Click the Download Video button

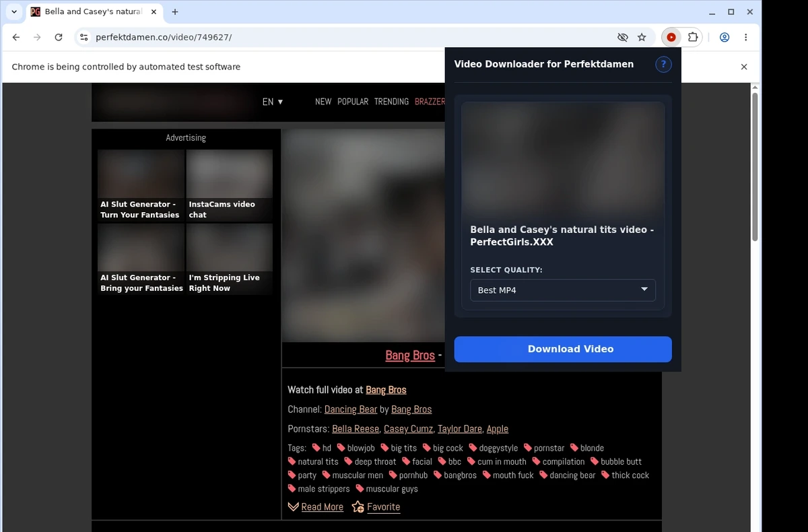coord(563,349)
